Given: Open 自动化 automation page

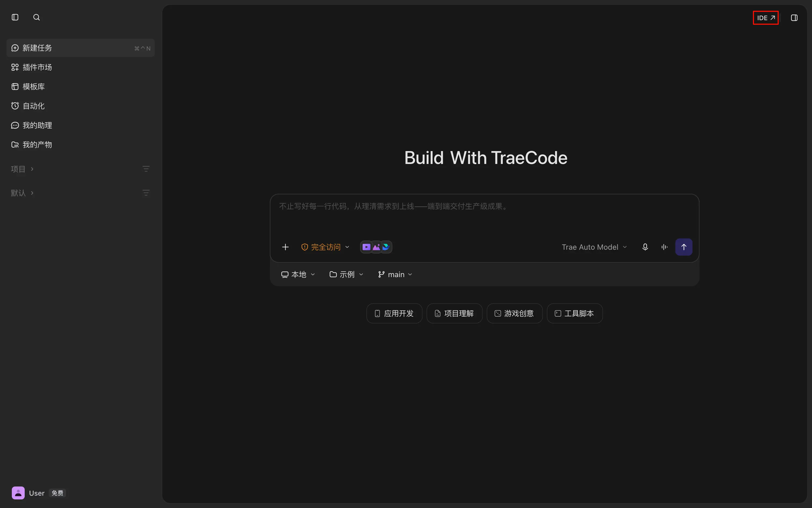Looking at the screenshot, I should pos(81,106).
